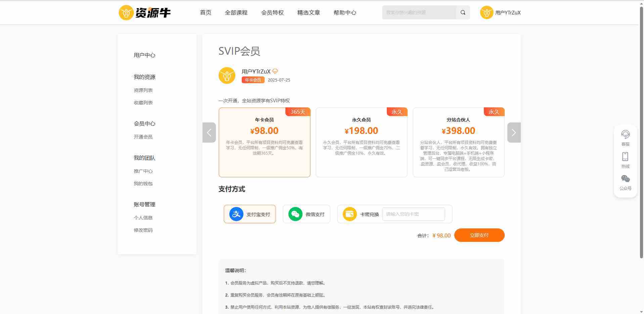
Task: Open 我的钱包 in sidebar
Action: click(x=143, y=184)
